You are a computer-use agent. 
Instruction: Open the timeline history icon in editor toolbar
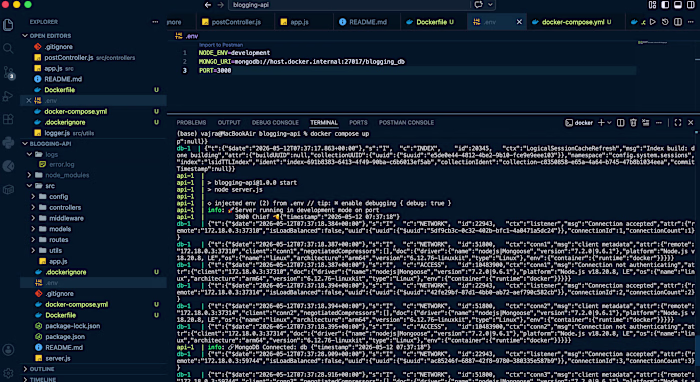(665, 22)
